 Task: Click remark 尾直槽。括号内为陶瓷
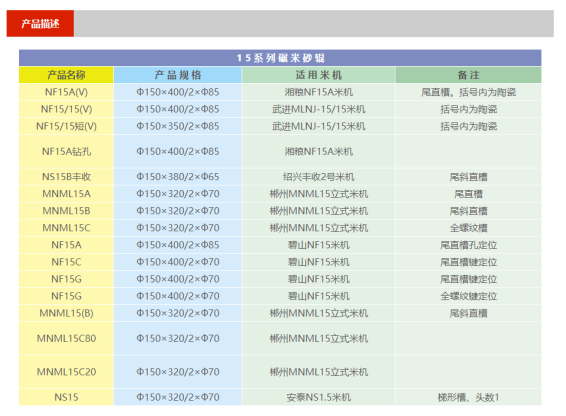pyautogui.click(x=469, y=92)
